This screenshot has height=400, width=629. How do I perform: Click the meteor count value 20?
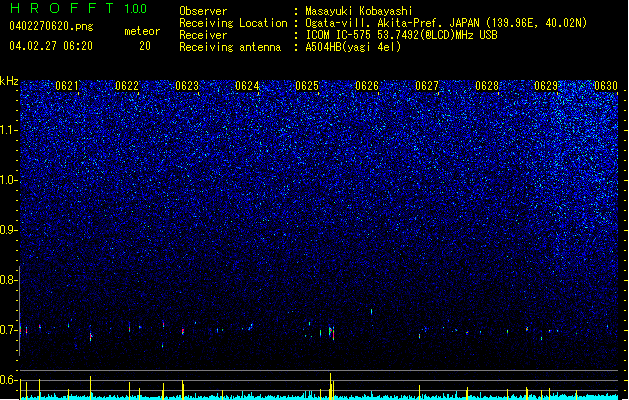[x=145, y=46]
